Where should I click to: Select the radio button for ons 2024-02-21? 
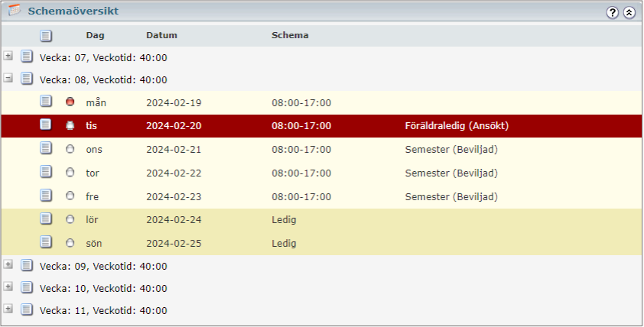coord(70,149)
